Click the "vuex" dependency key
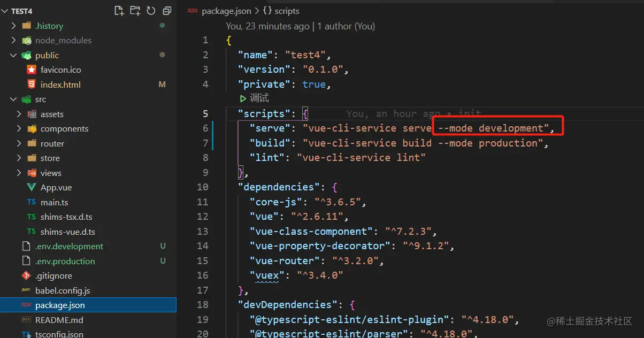Image resolution: width=644 pixels, height=338 pixels. point(266,275)
